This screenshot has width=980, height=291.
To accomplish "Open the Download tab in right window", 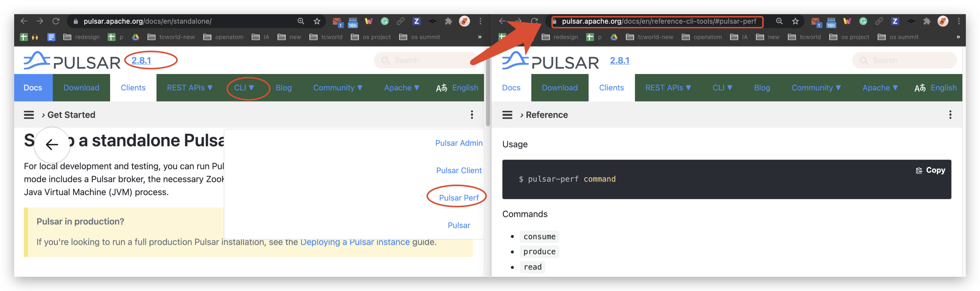I will point(560,88).
